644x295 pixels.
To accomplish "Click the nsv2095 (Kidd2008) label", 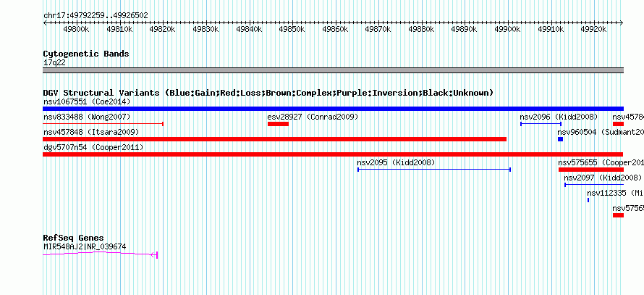I will pos(396,162).
